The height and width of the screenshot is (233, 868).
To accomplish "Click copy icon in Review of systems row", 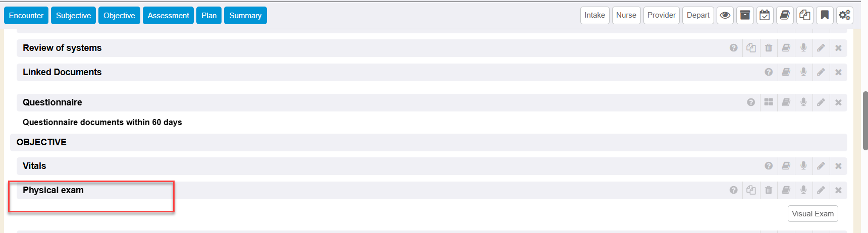I will [x=751, y=48].
